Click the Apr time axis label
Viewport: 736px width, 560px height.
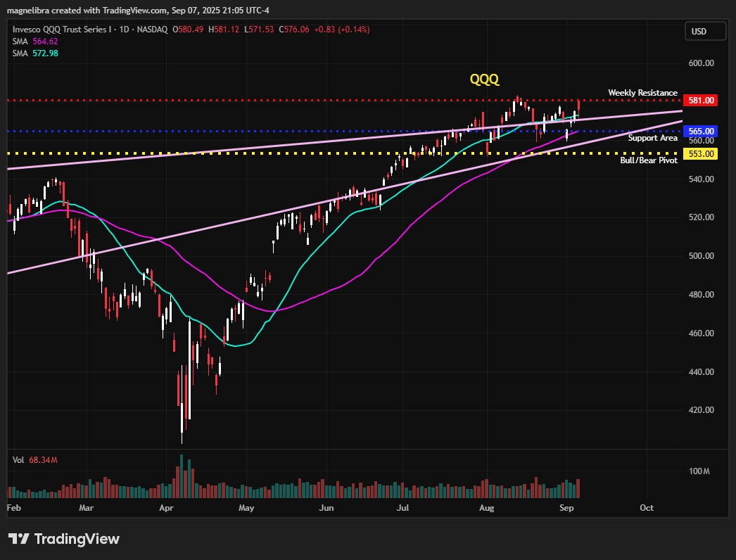pos(166,508)
